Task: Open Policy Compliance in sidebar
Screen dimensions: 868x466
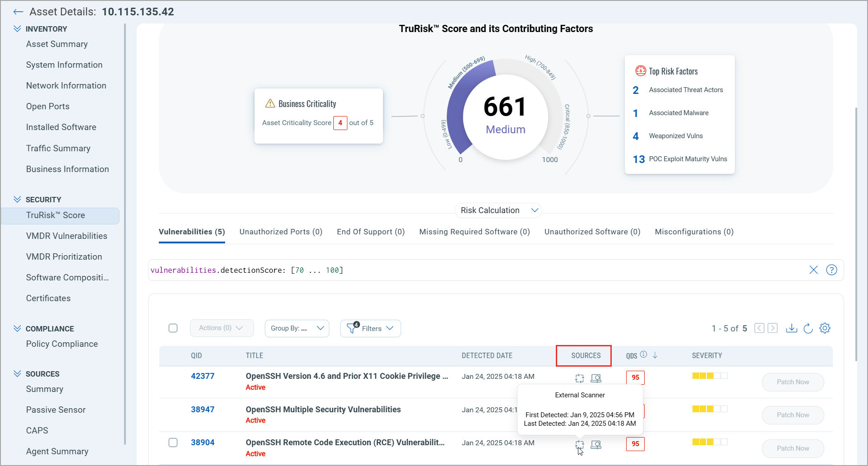Action: pos(62,344)
